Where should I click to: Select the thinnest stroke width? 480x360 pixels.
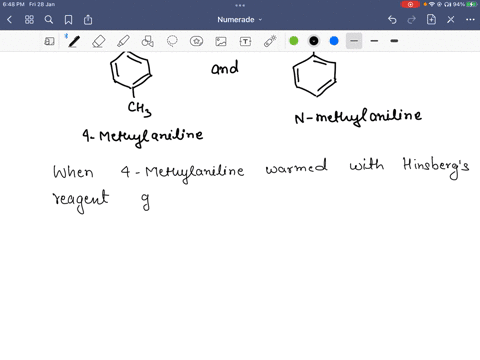354,41
